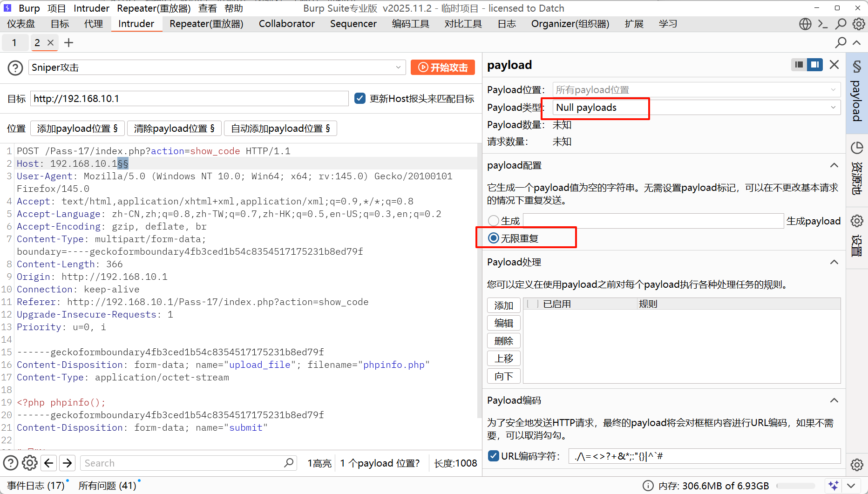Add a new Intruder tab with plus icon

click(x=69, y=43)
